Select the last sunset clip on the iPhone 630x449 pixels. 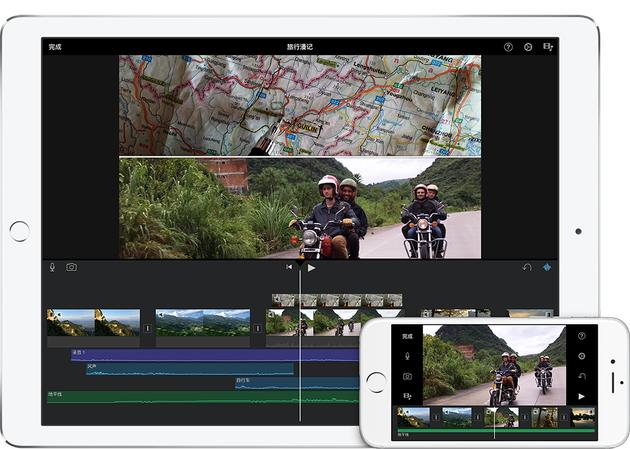pyautogui.click(x=583, y=418)
